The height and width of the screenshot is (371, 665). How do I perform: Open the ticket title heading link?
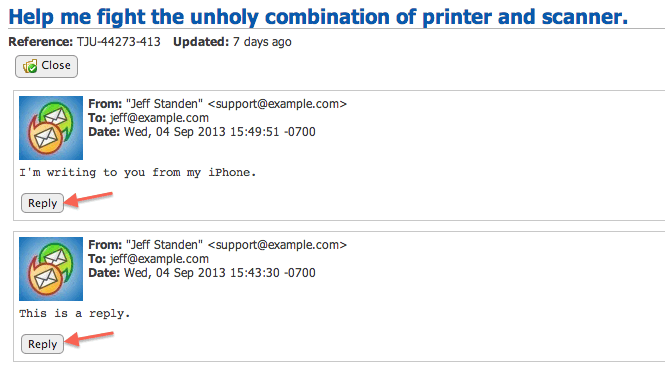tap(318, 17)
